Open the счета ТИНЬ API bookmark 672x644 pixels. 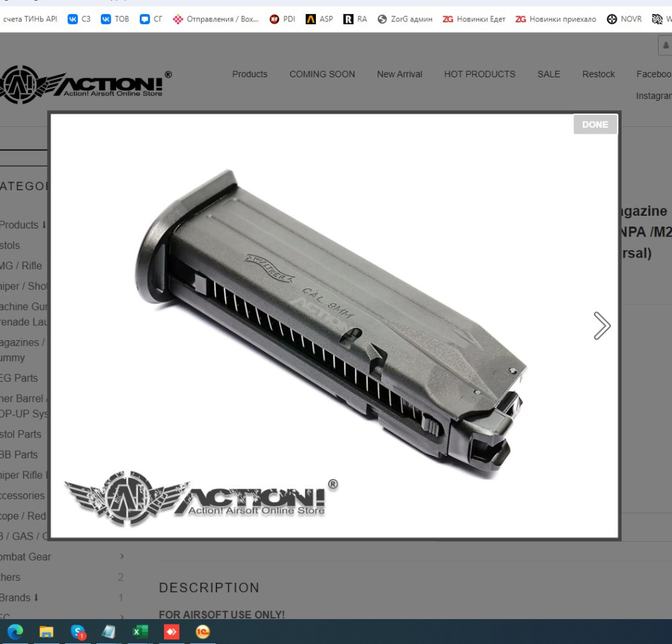(x=30, y=19)
